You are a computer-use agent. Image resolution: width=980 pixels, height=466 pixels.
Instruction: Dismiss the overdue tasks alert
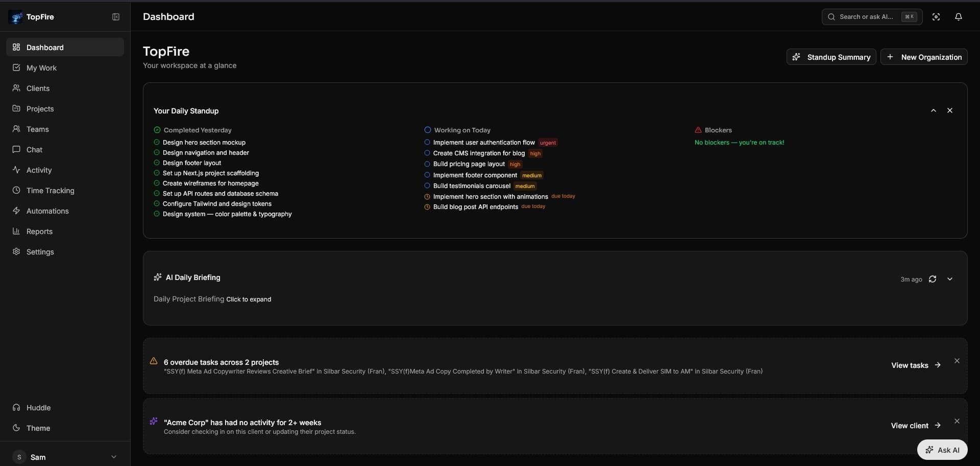(x=957, y=361)
